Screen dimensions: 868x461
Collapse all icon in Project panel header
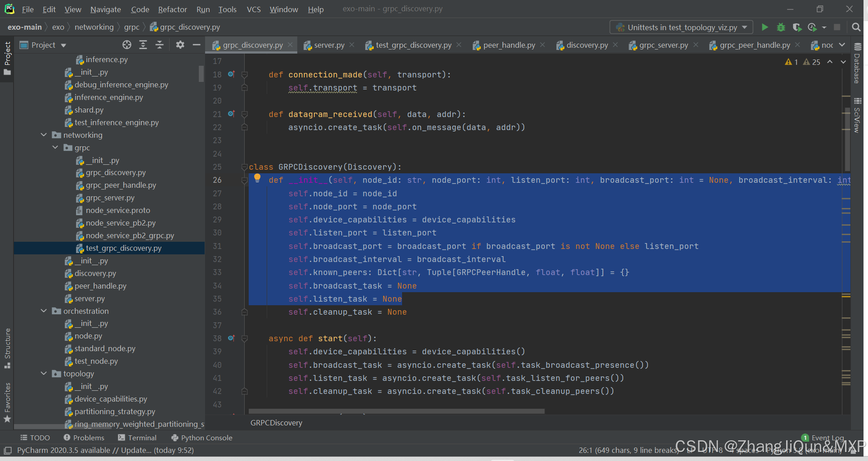click(x=159, y=45)
